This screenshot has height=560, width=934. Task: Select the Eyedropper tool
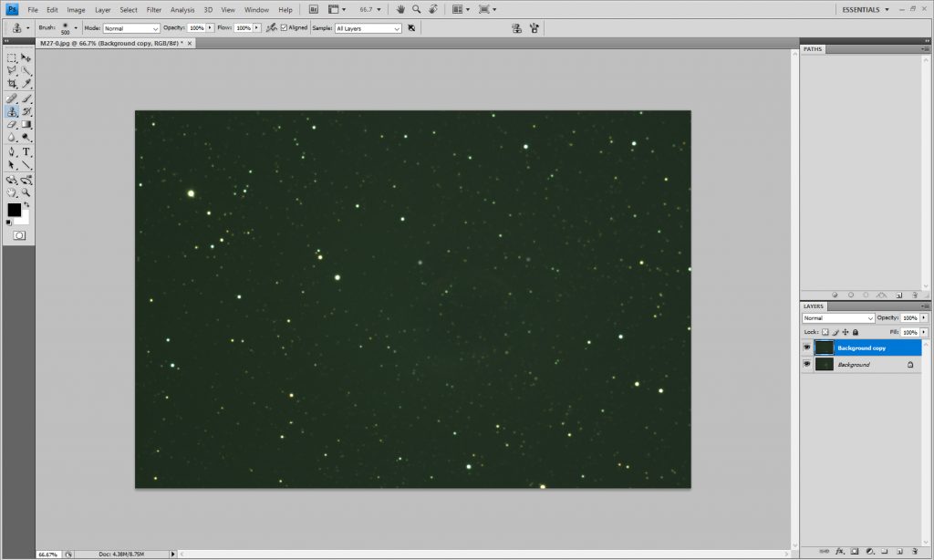[x=26, y=83]
